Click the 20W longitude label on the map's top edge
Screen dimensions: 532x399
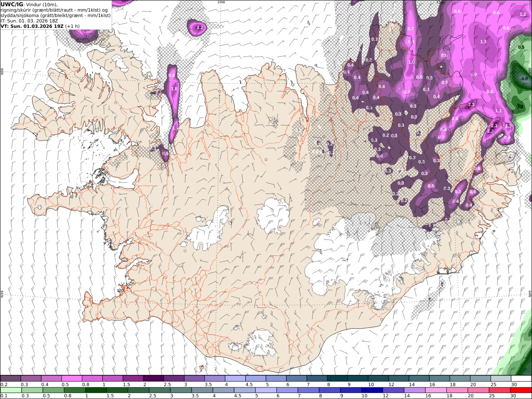tap(222, 2)
